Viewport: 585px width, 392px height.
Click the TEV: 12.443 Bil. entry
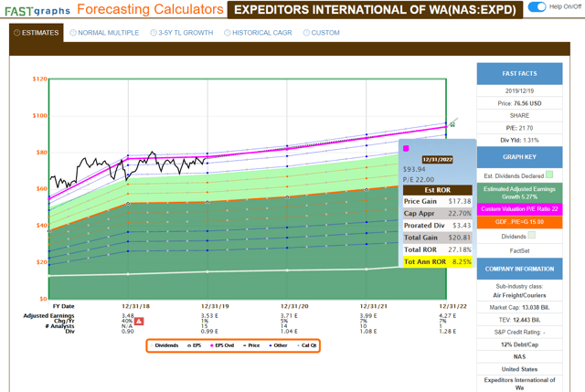pyautogui.click(x=519, y=320)
